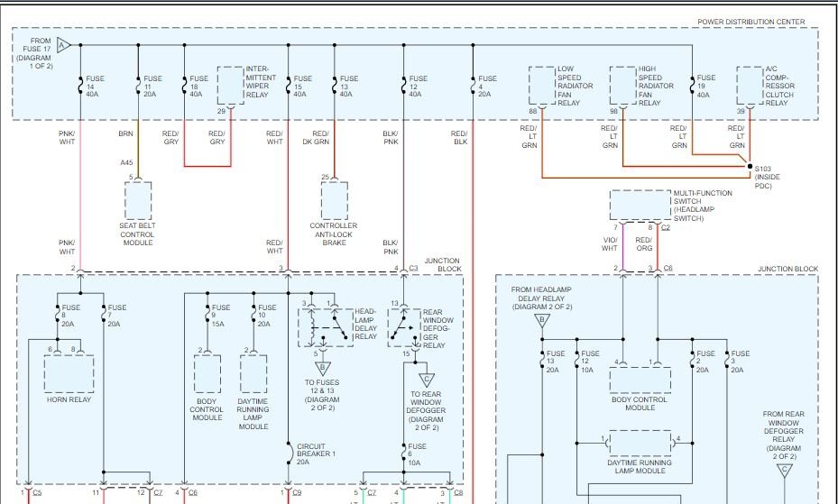Click the Headlamp Delay Relay switch symbol
This screenshot has width=838, height=504.
pyautogui.click(x=326, y=327)
